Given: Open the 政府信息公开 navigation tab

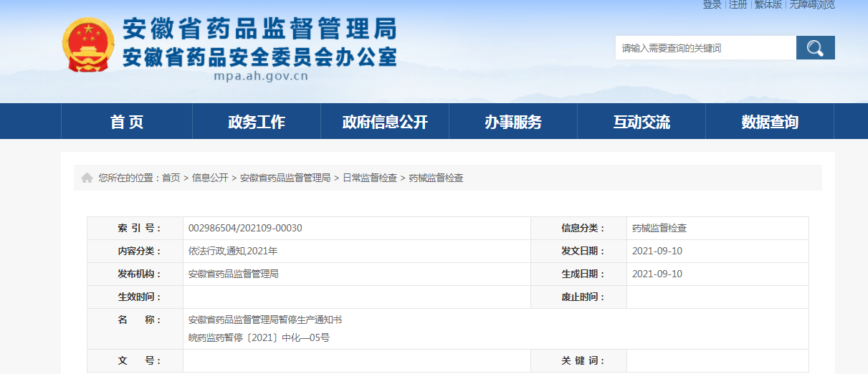Looking at the screenshot, I should pos(385,122).
